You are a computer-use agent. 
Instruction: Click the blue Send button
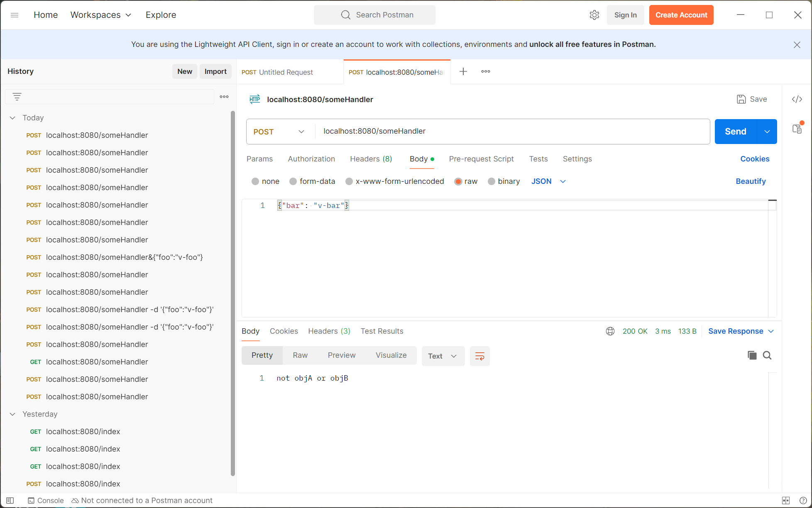point(736,132)
